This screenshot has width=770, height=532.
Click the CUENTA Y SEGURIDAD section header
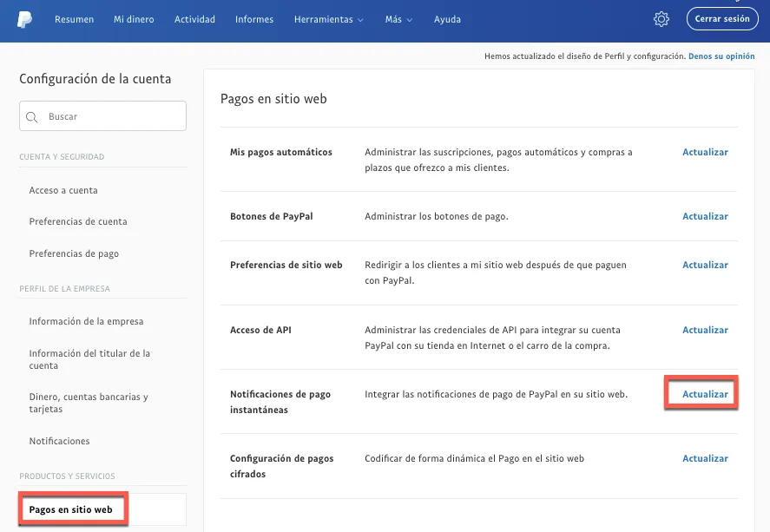pyautogui.click(x=62, y=157)
